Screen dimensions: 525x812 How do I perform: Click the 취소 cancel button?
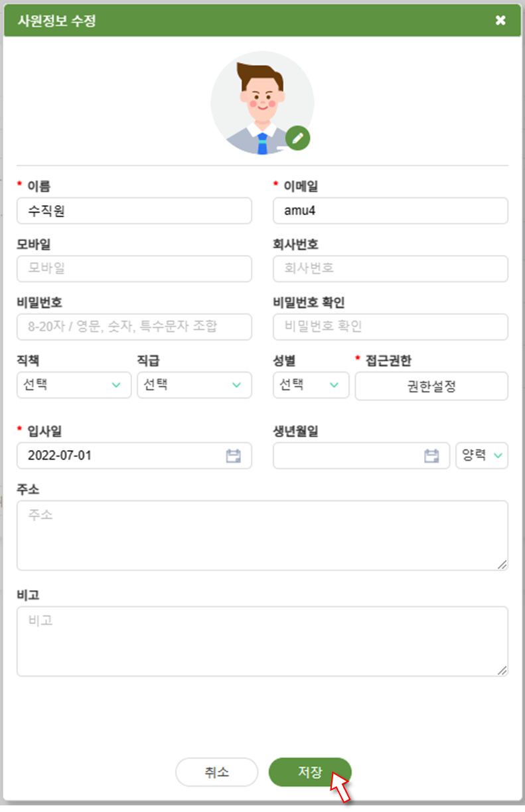(216, 772)
